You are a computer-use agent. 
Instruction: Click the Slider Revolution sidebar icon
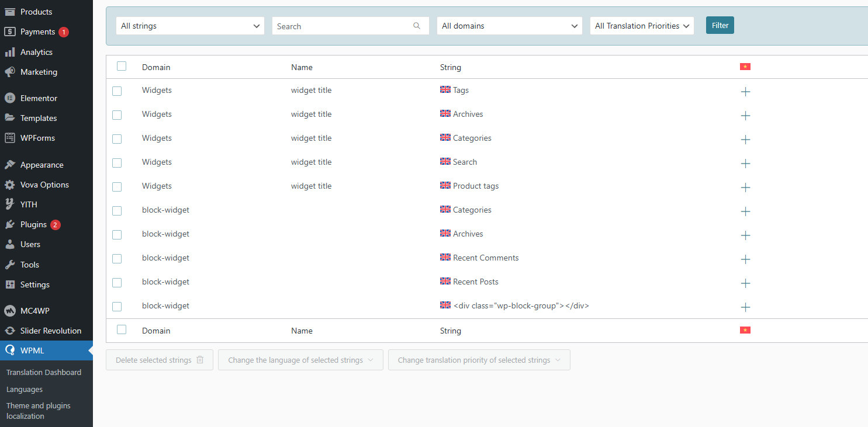point(10,331)
